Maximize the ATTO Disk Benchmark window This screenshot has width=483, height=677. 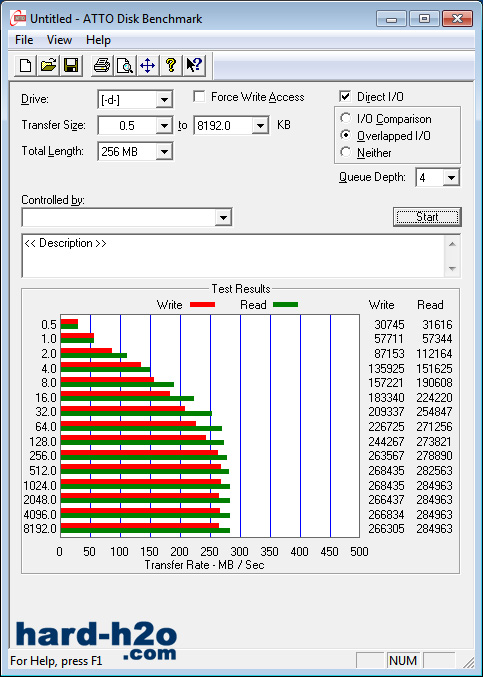tap(425, 19)
